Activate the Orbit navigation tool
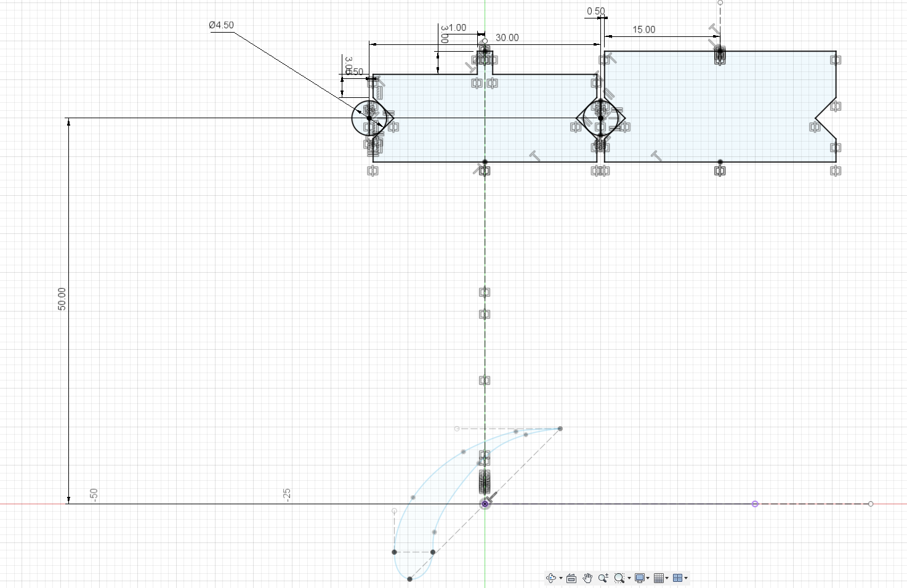 pyautogui.click(x=551, y=578)
